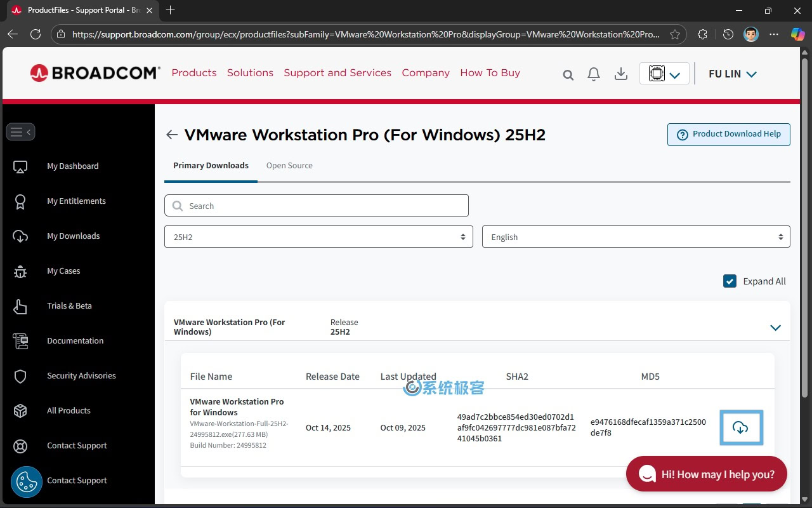Image resolution: width=812 pixels, height=508 pixels.
Task: Collapse the sidebar with the hamburger icon
Action: (20, 131)
